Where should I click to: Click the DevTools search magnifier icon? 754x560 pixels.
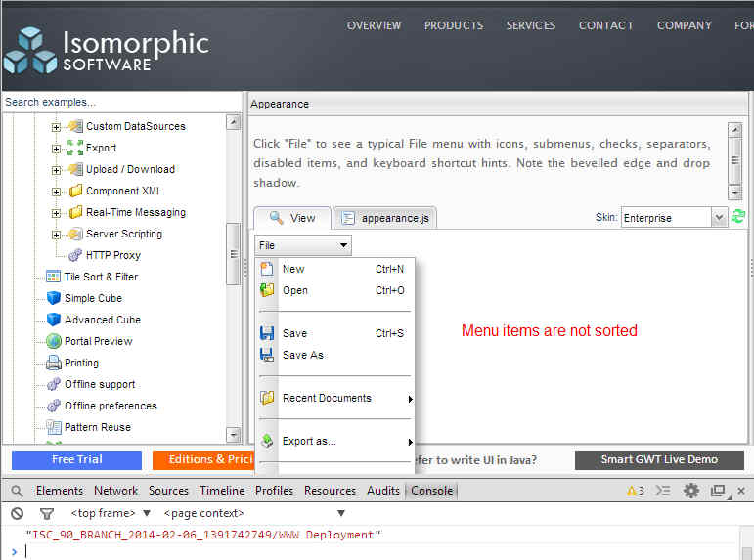coord(18,491)
